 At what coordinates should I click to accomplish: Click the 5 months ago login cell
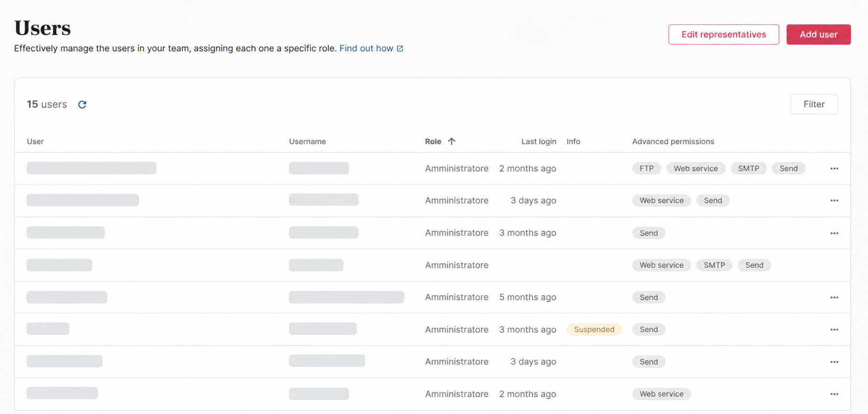coord(527,297)
